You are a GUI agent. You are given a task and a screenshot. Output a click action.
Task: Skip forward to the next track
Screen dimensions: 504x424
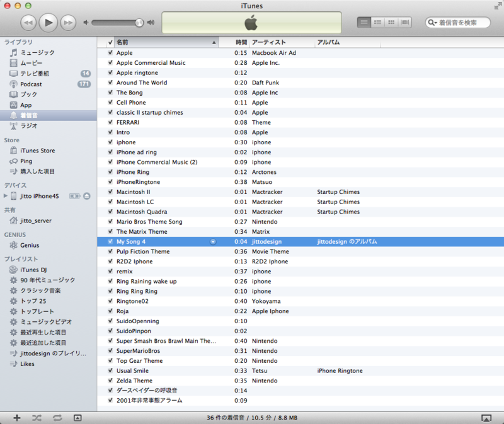68,23
